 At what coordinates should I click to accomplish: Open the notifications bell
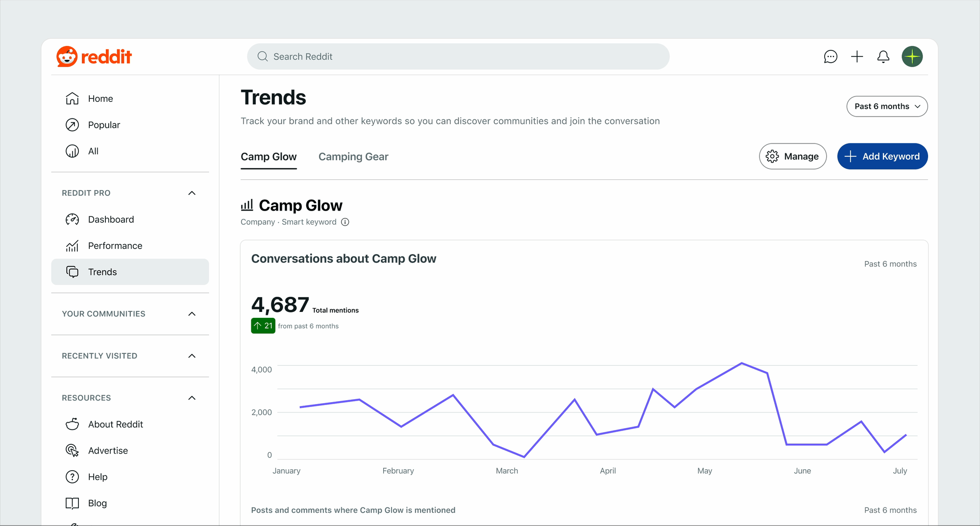(x=883, y=56)
